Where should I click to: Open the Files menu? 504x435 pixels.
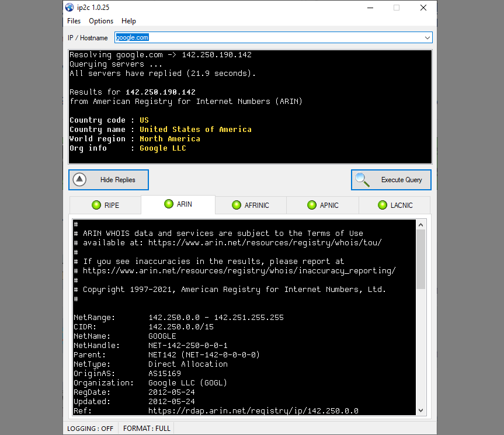click(x=74, y=21)
